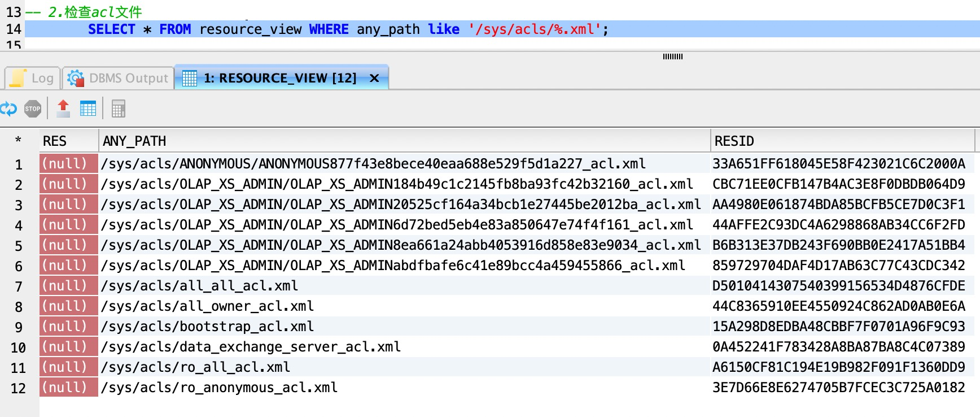
Task: Click the export results upload icon
Action: pyautogui.click(x=63, y=108)
